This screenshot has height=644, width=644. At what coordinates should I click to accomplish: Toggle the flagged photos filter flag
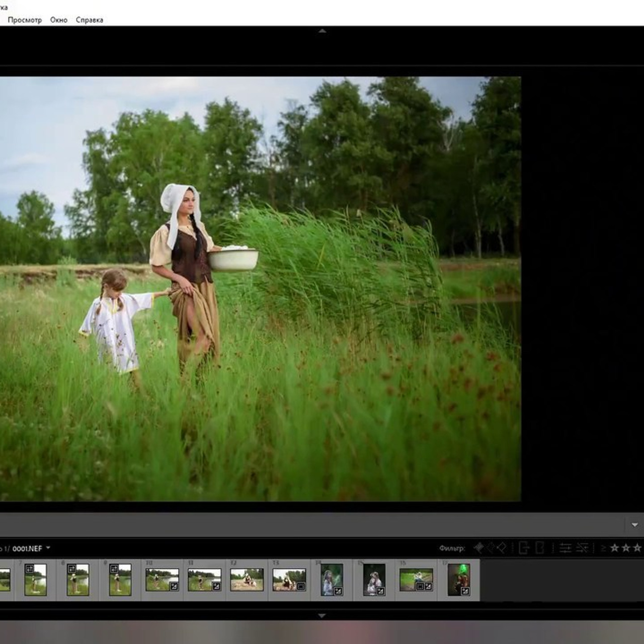[478, 548]
